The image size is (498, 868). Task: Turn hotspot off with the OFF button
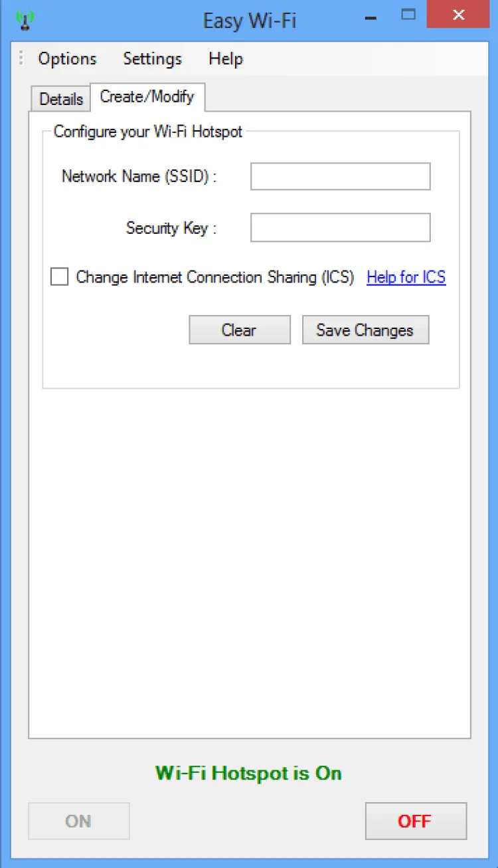pos(415,821)
